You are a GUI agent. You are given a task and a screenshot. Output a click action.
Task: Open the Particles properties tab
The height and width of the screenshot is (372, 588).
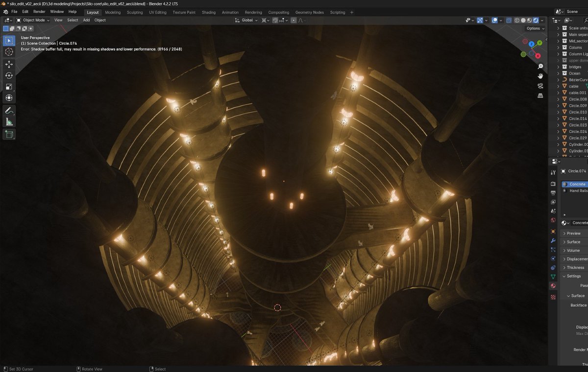pyautogui.click(x=553, y=250)
